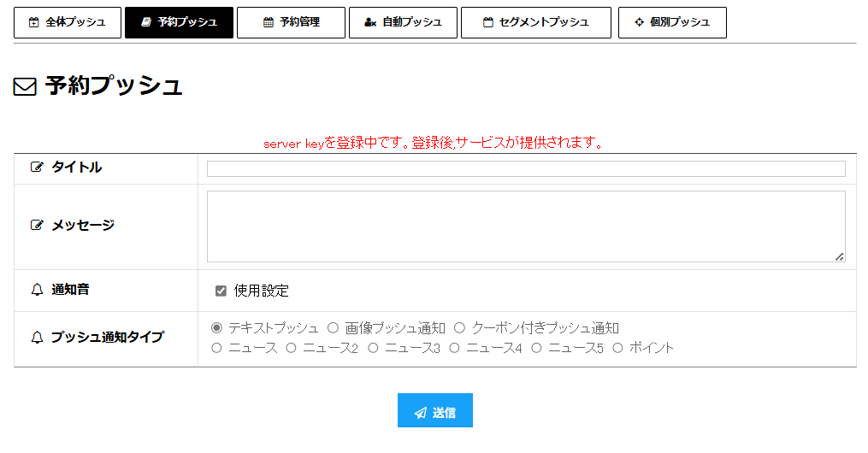Click the bell icon next to 通知音
Image resolution: width=868 pixels, height=453 pixels.
37,290
